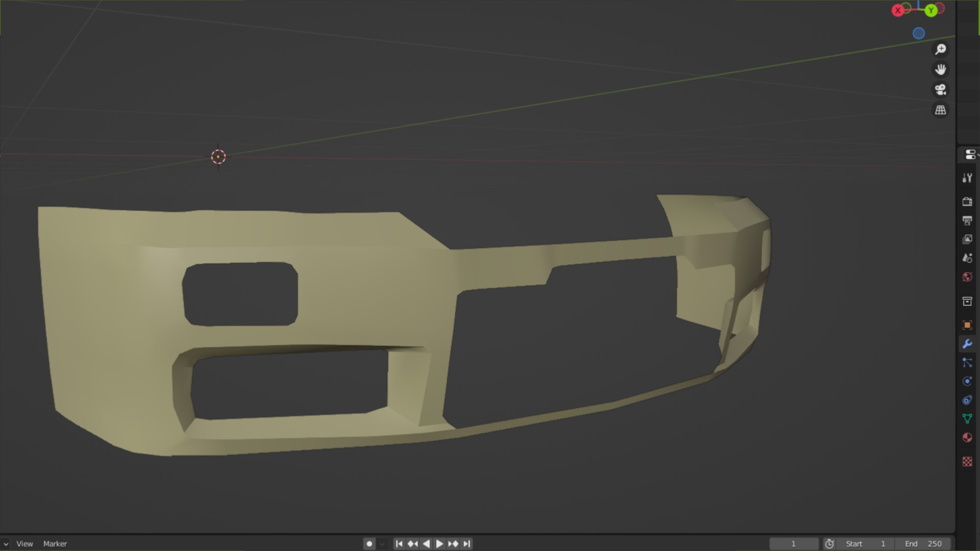Open the Object Data green triangle tab

click(x=967, y=419)
